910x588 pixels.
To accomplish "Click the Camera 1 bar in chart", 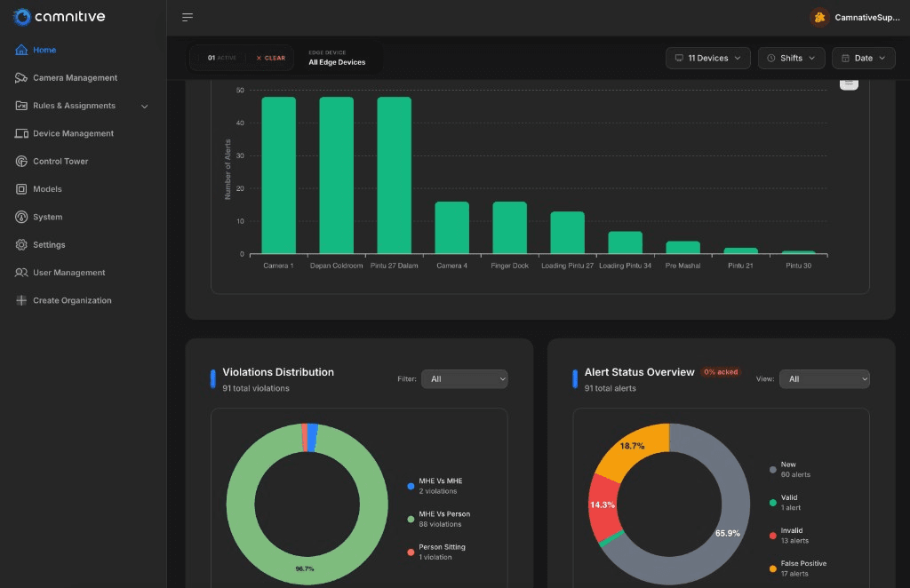I will pos(278,175).
